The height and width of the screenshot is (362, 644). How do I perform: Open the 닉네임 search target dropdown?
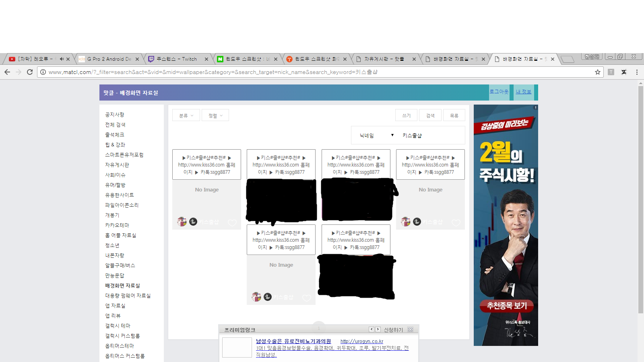coord(376,136)
